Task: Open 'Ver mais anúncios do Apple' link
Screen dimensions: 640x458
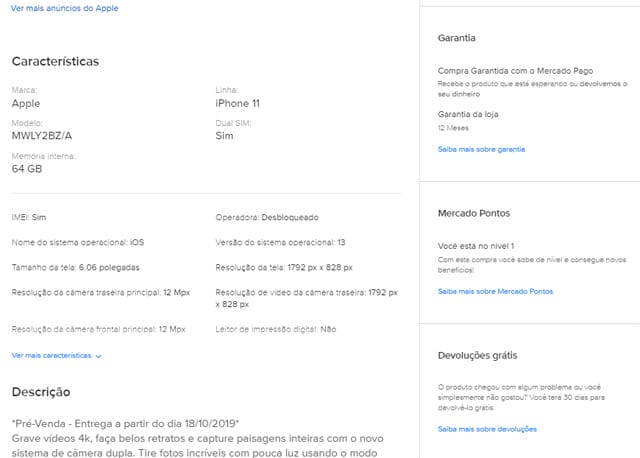Action: click(64, 8)
